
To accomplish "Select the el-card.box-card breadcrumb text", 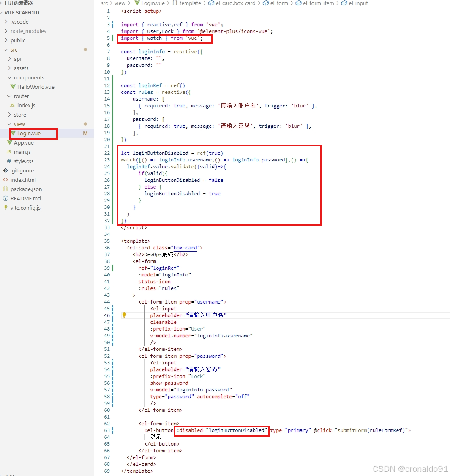I will pos(235,3).
